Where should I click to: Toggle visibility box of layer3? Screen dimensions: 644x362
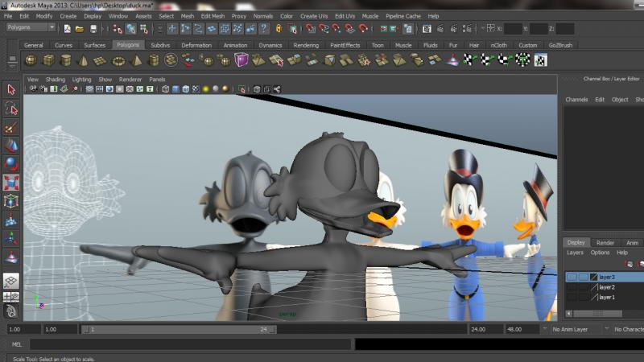(572, 277)
